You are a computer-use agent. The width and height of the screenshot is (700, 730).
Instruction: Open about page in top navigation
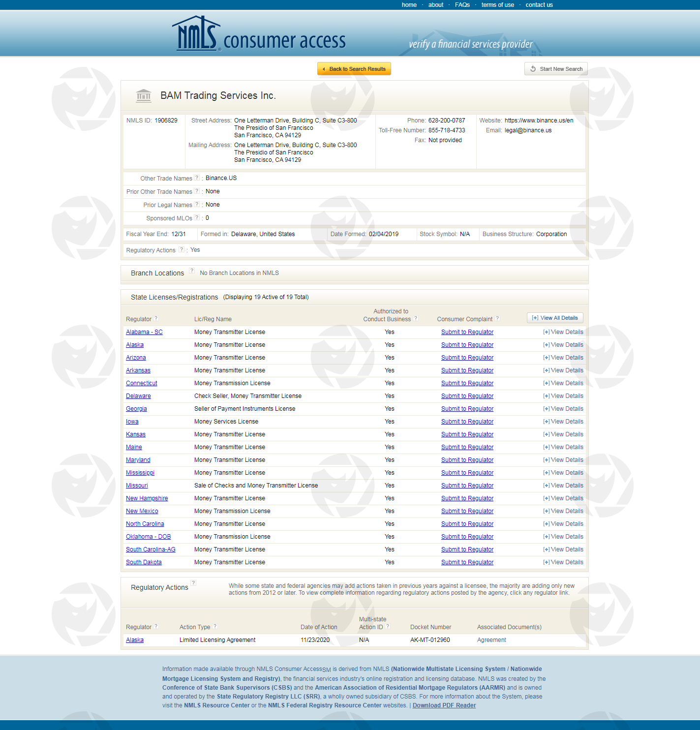(435, 5)
